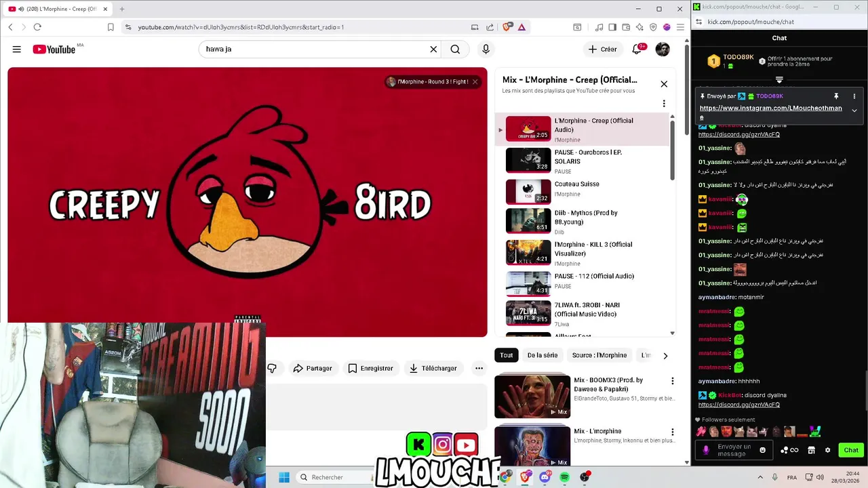Viewport: 868px width, 488px height.
Task: Open Kick channel points icon
Action: 789,450
